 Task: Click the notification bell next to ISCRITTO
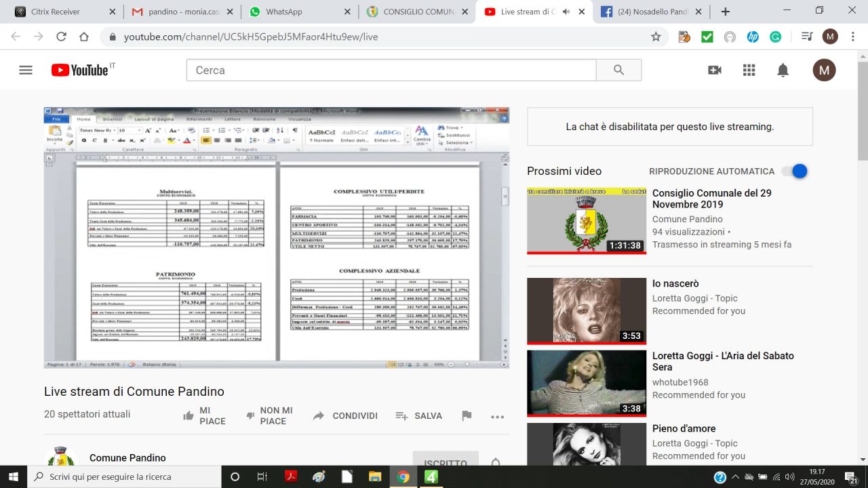coord(496,464)
